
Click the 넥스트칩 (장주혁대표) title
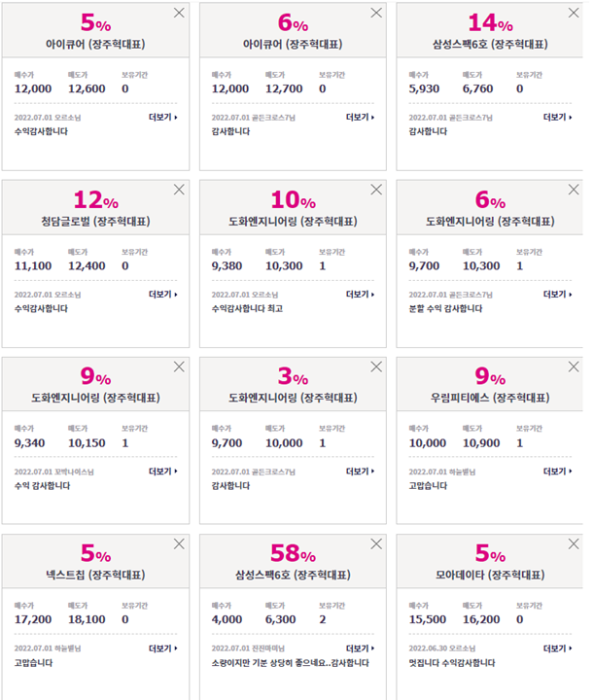click(95, 575)
